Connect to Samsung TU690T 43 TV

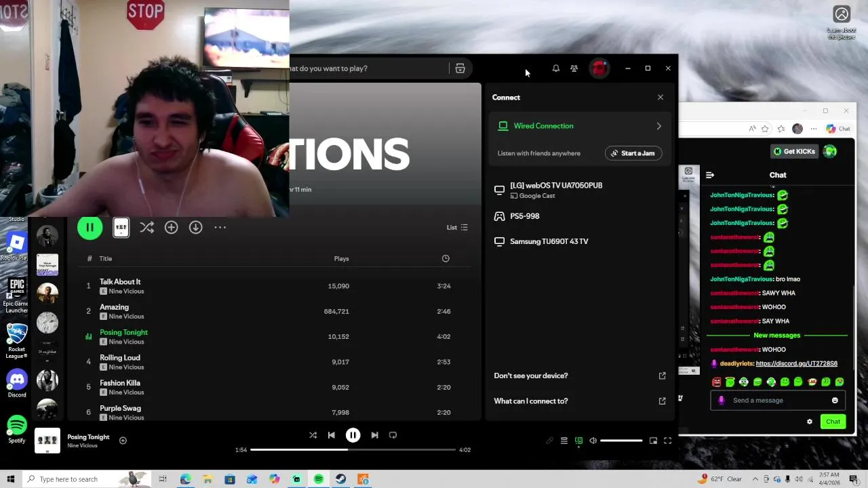tap(579, 241)
